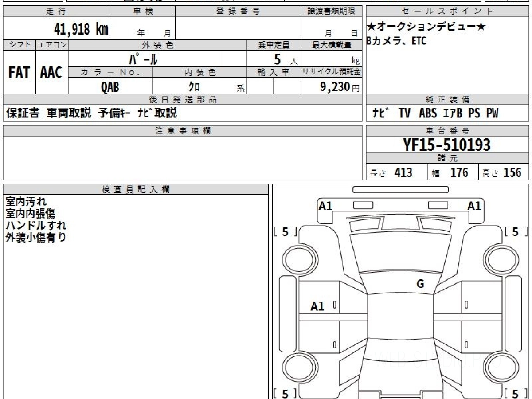Screen dimensions: 532x399
Task: Click the width value 176
Action: point(459,172)
